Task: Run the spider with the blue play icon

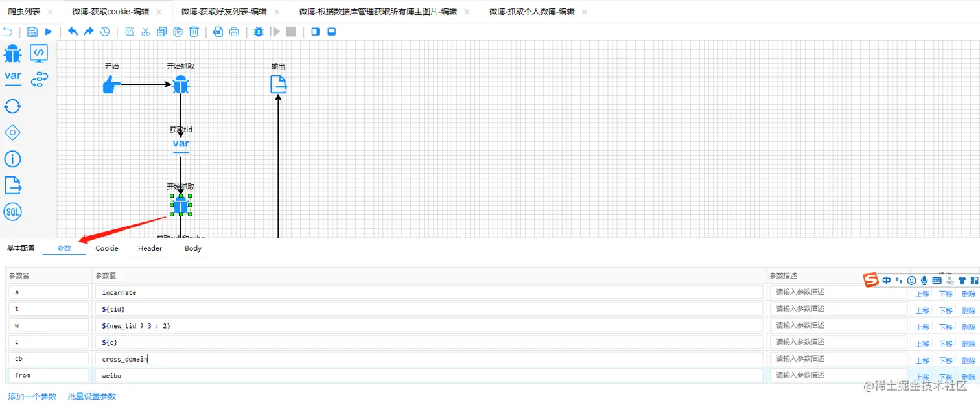Action: click(49, 32)
